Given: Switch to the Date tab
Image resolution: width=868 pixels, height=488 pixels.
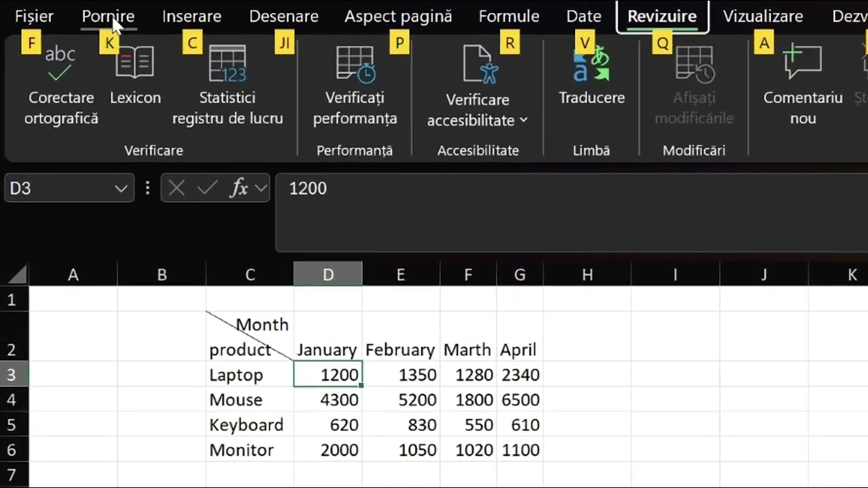Looking at the screenshot, I should (x=584, y=16).
